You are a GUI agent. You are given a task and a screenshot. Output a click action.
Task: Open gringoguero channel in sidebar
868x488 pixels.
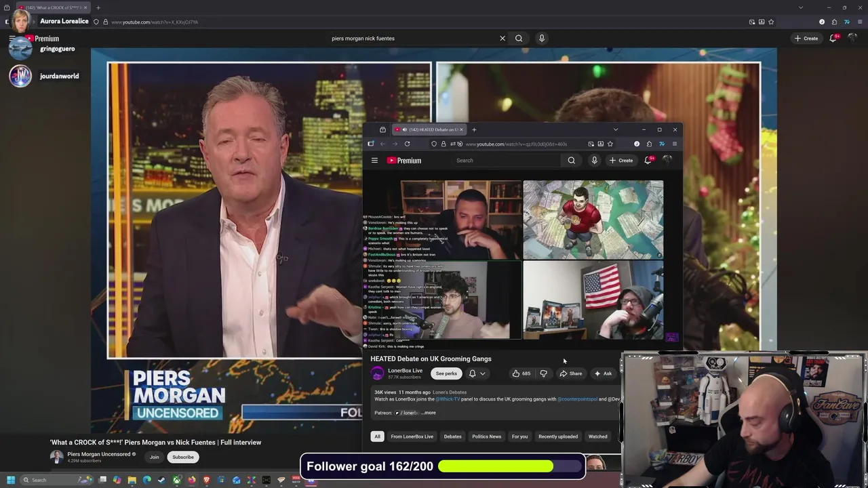coord(57,49)
